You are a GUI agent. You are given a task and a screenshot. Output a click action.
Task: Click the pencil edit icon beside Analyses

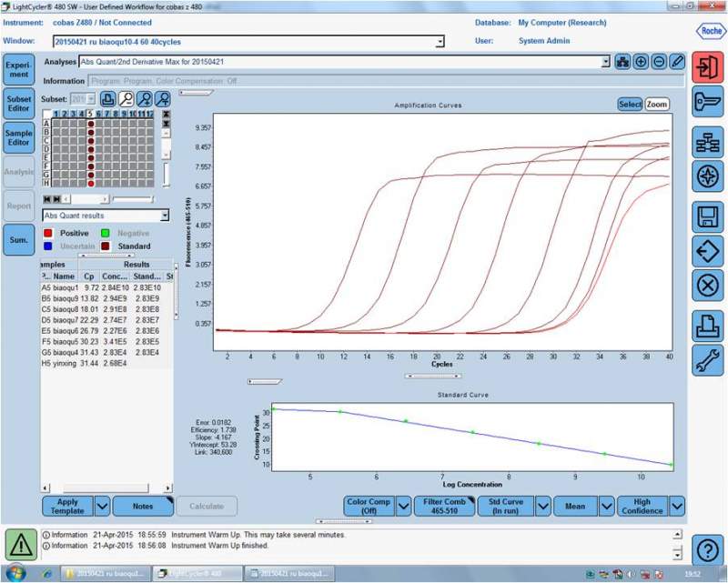pyautogui.click(x=676, y=62)
